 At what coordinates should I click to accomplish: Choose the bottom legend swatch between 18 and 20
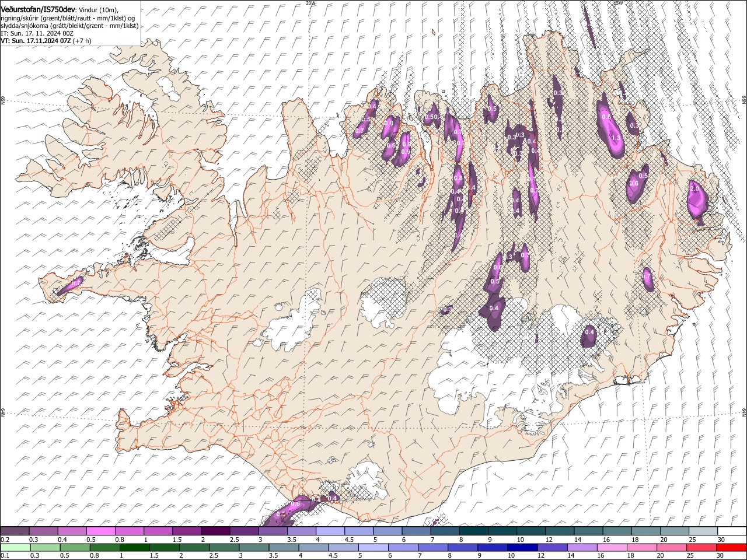(641, 548)
